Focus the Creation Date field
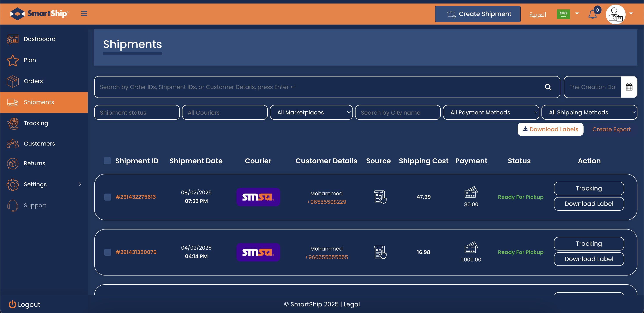This screenshot has width=644, height=313. (x=592, y=87)
